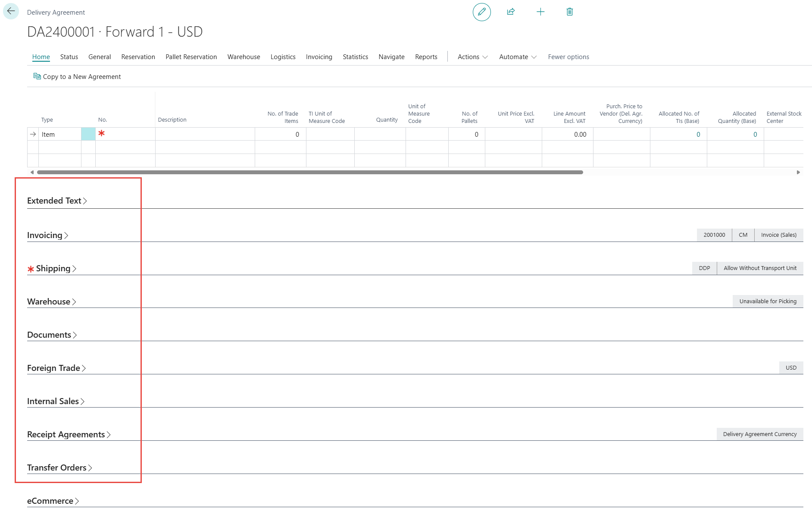Click the back arrow button
Image resolution: width=812 pixels, height=521 pixels.
[11, 11]
